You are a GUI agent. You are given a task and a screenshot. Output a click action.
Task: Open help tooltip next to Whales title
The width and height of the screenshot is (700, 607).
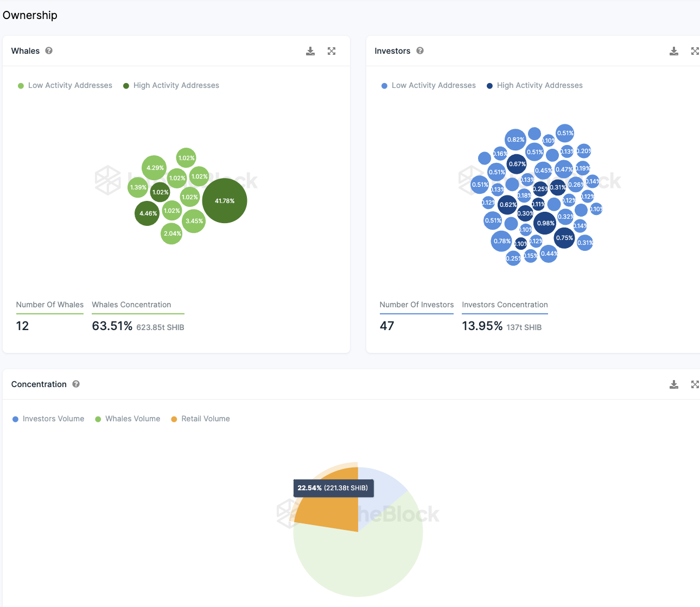point(49,50)
